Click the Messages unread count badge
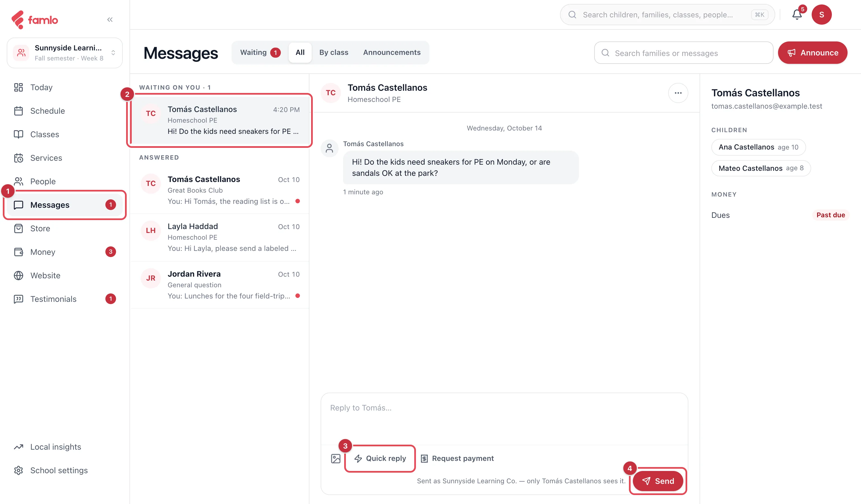Viewport: 861px width, 504px height. click(110, 205)
